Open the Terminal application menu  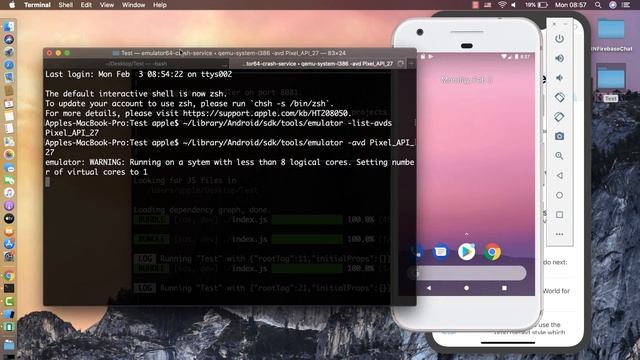tap(37, 5)
